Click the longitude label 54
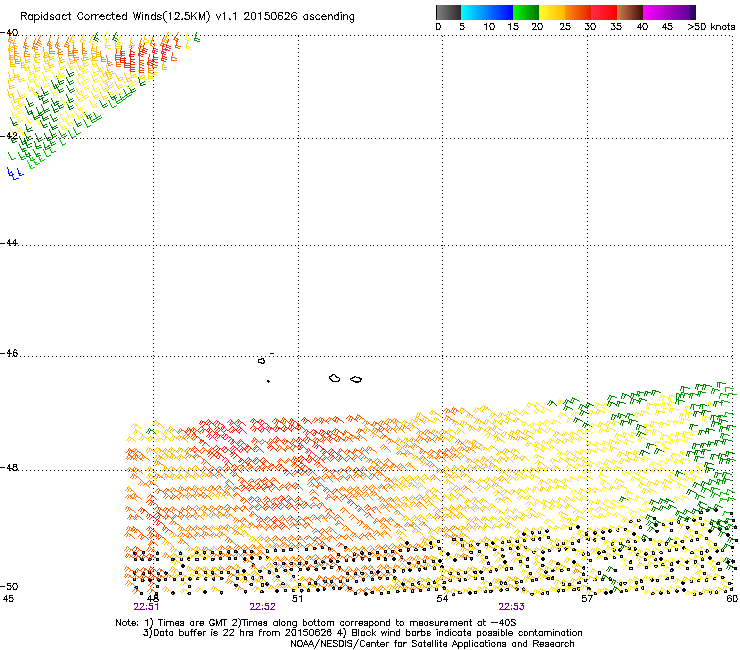The width and height of the screenshot is (740, 650). (x=442, y=599)
